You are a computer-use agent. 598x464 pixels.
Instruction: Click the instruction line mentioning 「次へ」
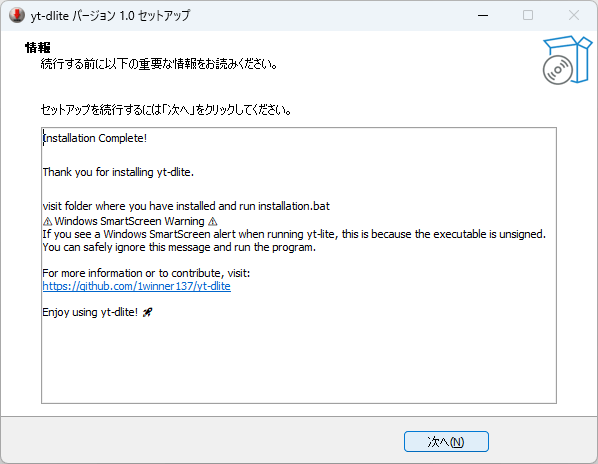(166, 110)
